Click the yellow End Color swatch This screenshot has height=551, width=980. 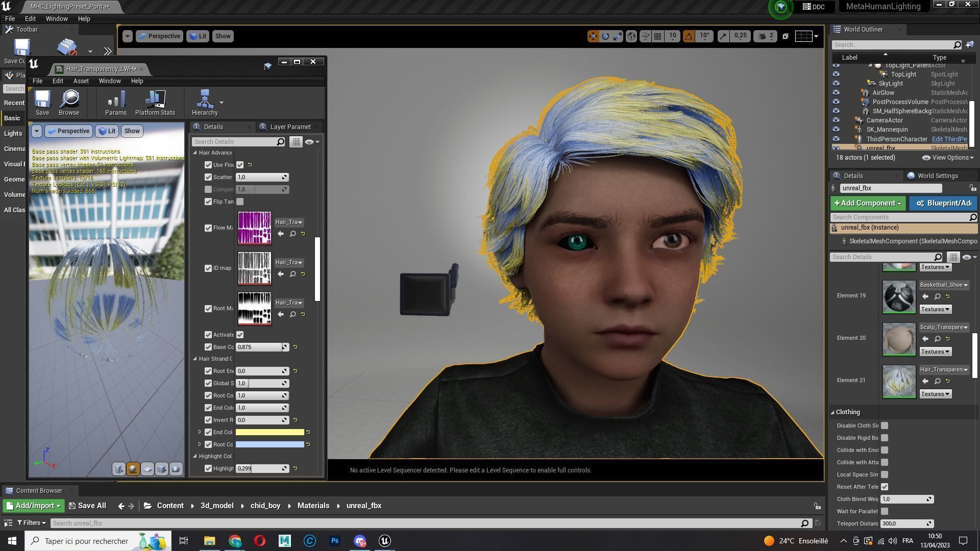[x=269, y=432]
